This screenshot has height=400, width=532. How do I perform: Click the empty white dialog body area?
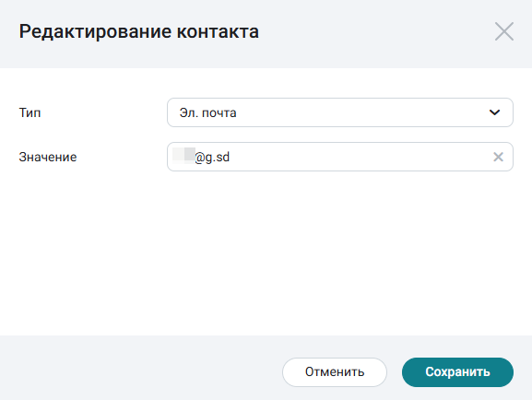pos(266,254)
